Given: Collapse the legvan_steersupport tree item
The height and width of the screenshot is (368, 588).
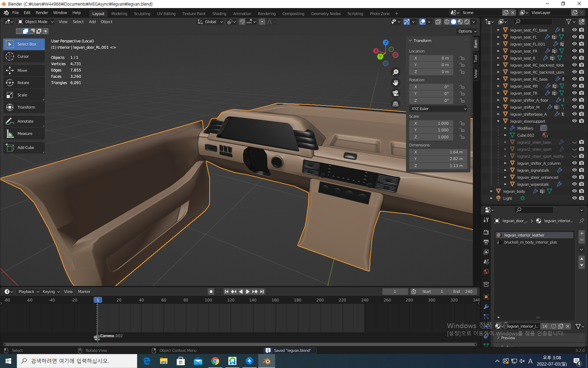Looking at the screenshot, I should coord(498,121).
